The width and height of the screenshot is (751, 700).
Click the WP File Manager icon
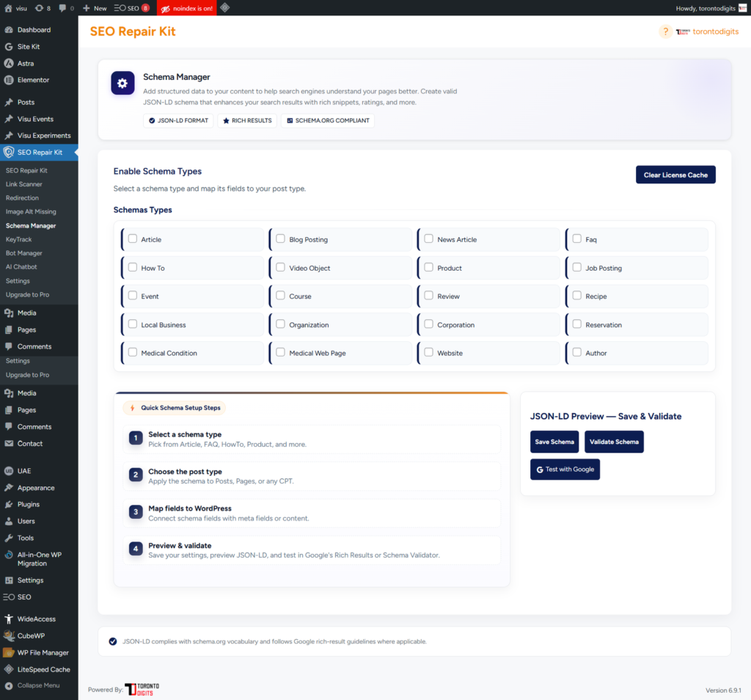point(9,652)
